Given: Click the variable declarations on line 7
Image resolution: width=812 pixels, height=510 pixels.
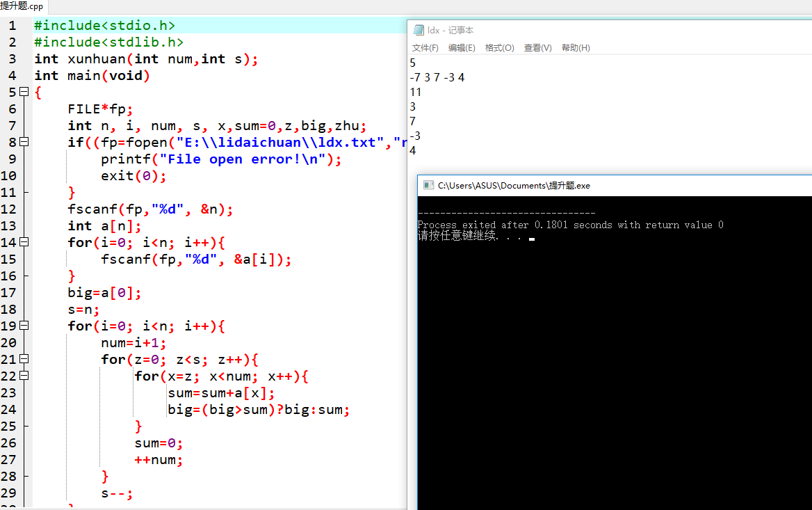Looking at the screenshot, I should pos(217,126).
